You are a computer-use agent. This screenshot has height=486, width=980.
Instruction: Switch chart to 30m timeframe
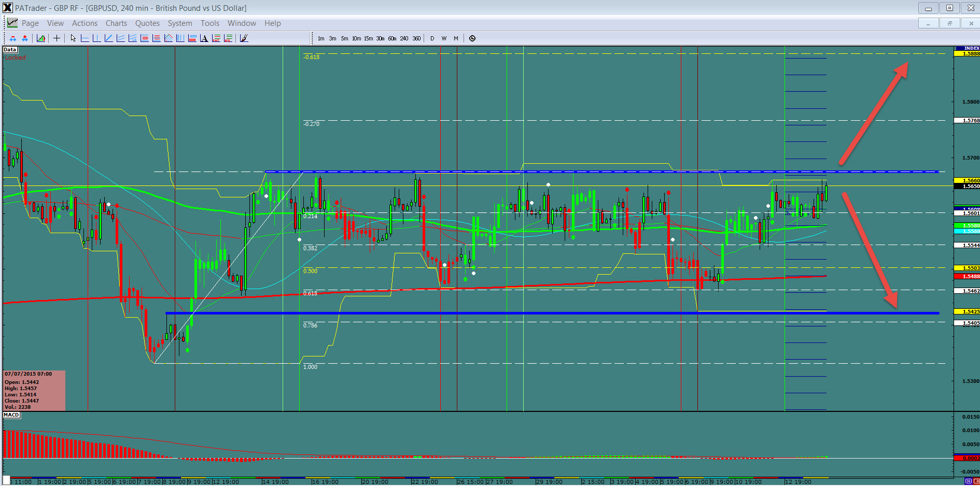click(x=380, y=38)
